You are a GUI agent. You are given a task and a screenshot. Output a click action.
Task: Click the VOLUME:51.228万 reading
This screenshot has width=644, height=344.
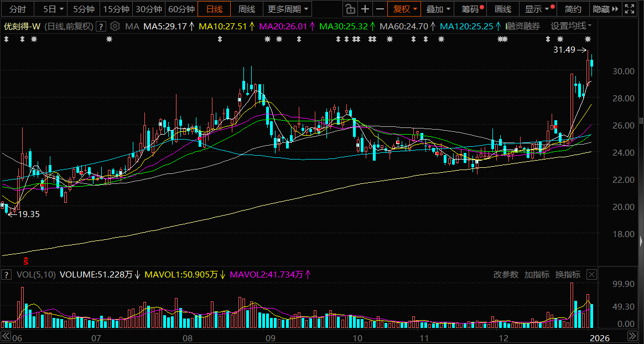click(96, 275)
